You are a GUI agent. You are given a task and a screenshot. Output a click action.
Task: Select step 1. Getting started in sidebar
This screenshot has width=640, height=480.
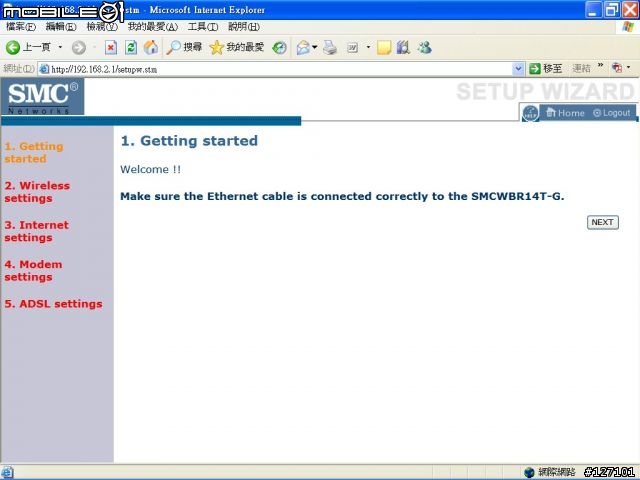(x=34, y=153)
